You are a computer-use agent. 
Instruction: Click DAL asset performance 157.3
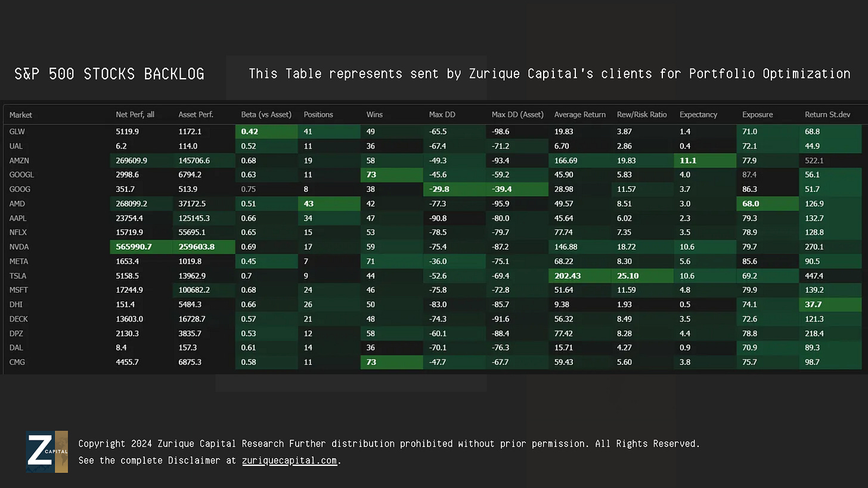point(187,347)
